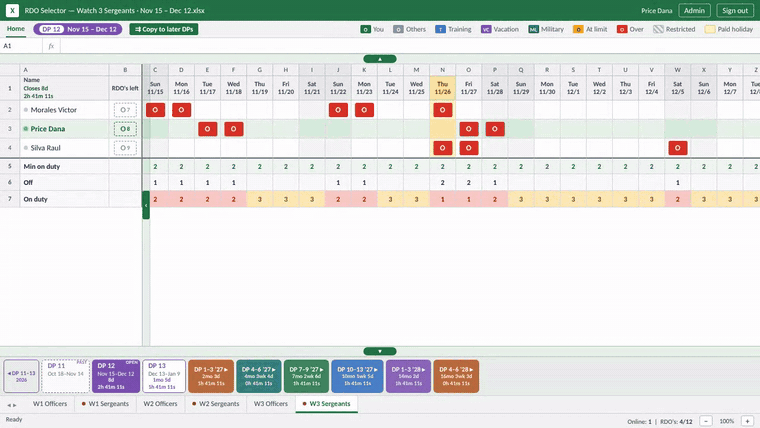Select the Thu 11/26 holiday column header
The width and height of the screenshot is (760, 428).
tap(443, 88)
